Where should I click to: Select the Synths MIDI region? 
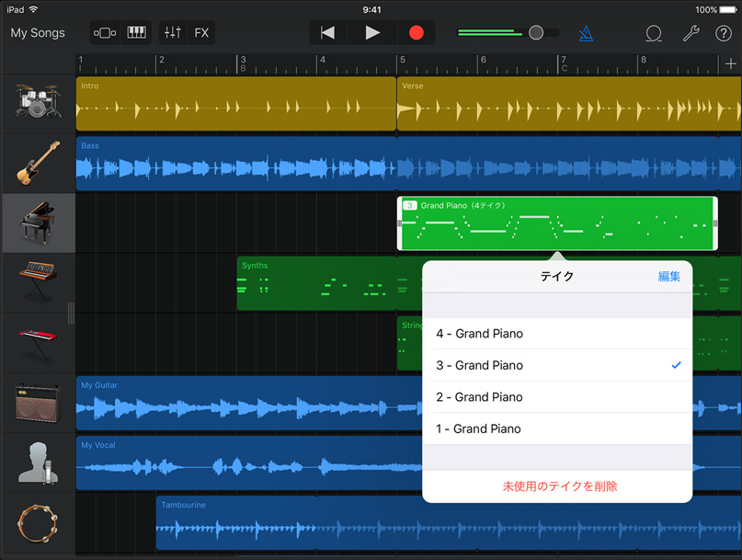click(329, 283)
